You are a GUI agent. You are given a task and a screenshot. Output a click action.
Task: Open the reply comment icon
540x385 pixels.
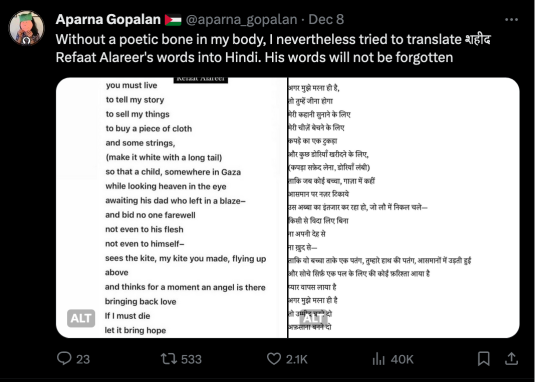[64, 361]
